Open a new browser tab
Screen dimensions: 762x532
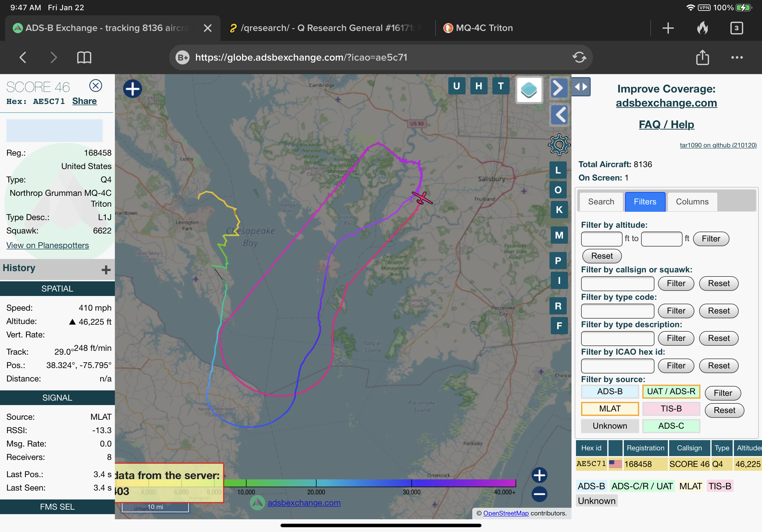click(x=668, y=28)
